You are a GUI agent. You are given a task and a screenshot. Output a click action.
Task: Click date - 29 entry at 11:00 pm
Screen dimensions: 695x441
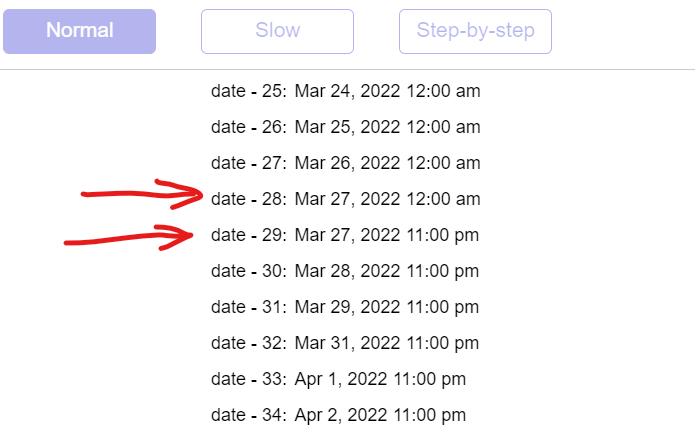pyautogui.click(x=345, y=234)
